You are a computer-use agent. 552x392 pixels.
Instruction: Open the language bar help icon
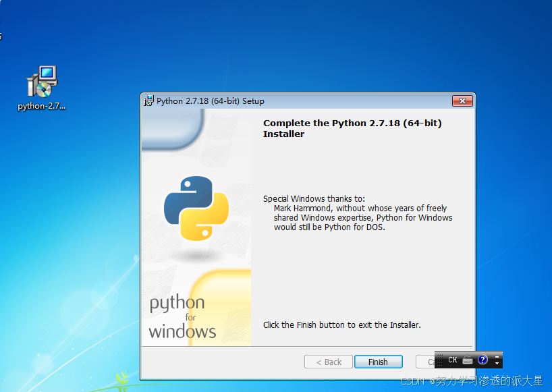pos(482,360)
